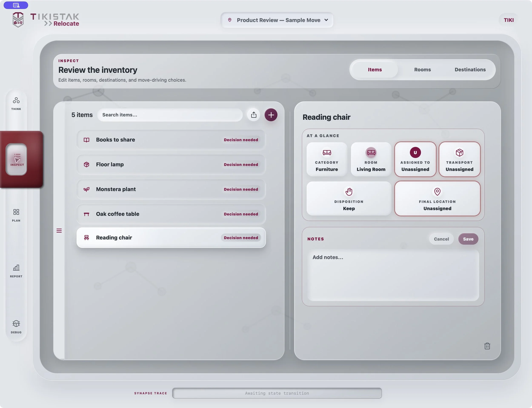Viewport: 532px width, 408px height.
Task: Click the Add notes text area
Action: [x=393, y=275]
